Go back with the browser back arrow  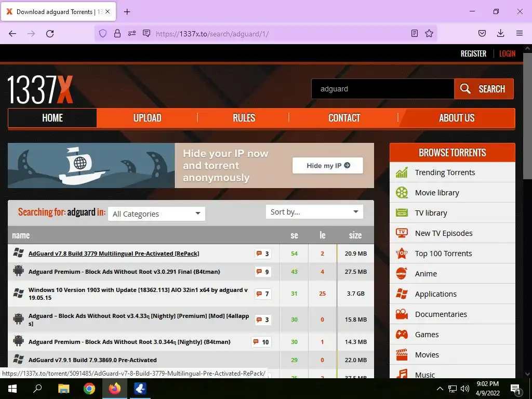tap(12, 34)
